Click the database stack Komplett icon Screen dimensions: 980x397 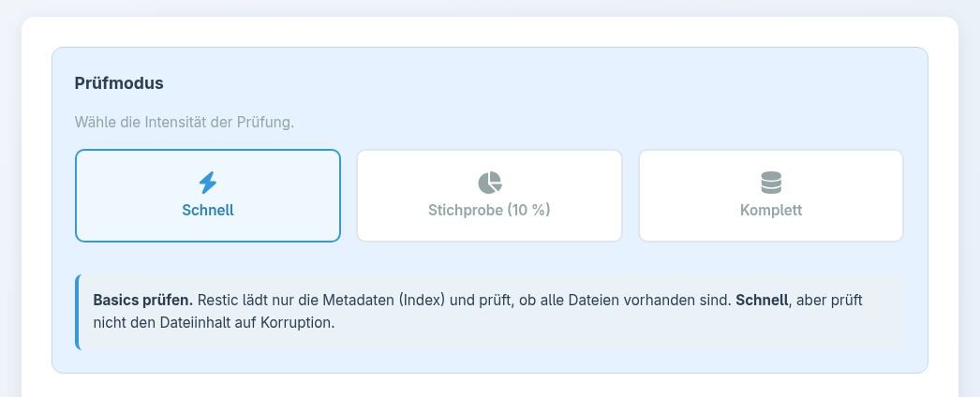click(x=770, y=182)
